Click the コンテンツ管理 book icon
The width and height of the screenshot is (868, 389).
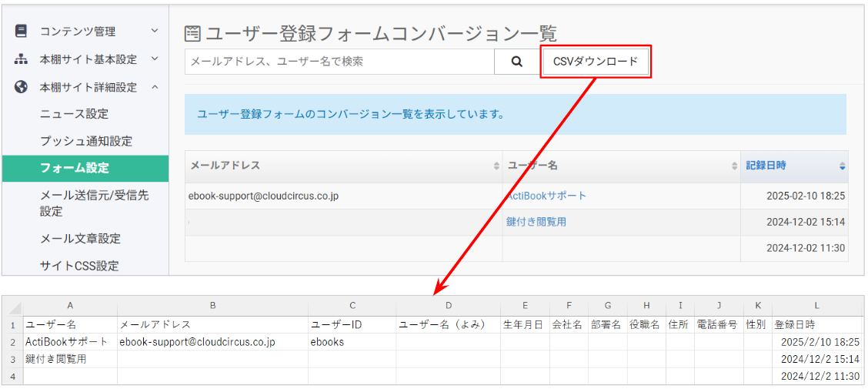point(21,31)
